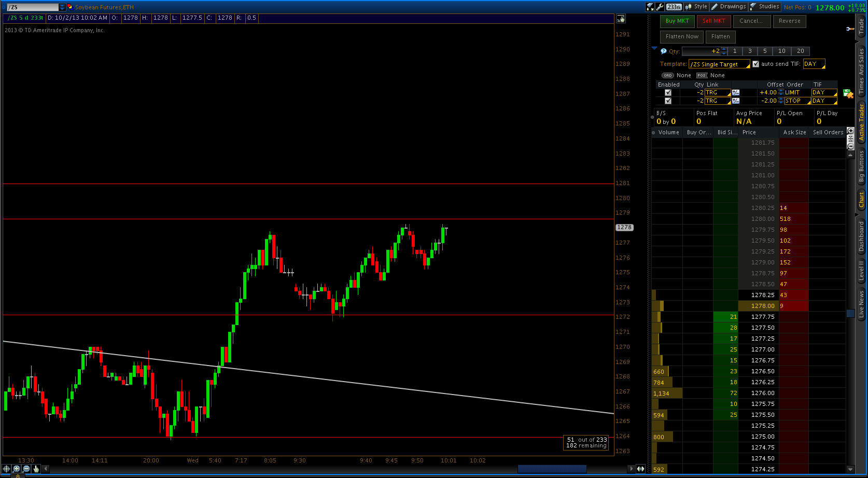Click the ladder zoom plus magnifier icon

click(851, 131)
